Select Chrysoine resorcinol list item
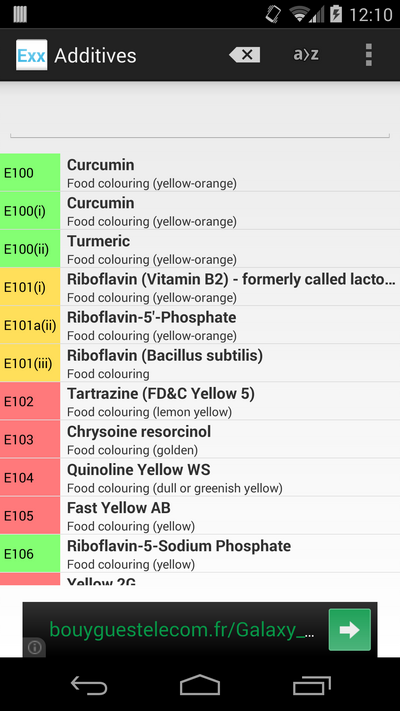The height and width of the screenshot is (711, 400). (x=200, y=439)
